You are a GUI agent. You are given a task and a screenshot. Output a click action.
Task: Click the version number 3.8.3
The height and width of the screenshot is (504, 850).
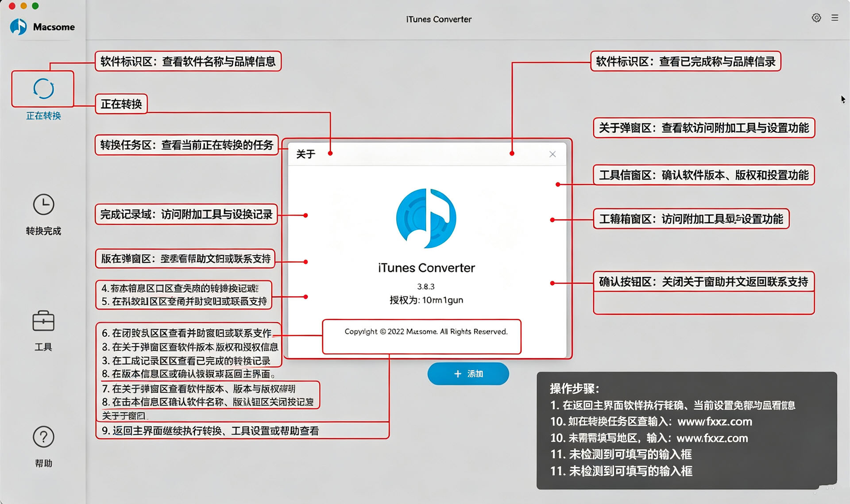[426, 286]
